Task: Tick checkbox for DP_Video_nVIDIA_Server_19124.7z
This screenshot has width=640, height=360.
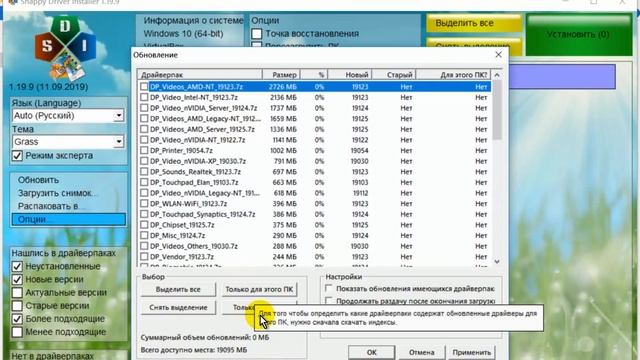Action: 144,108
